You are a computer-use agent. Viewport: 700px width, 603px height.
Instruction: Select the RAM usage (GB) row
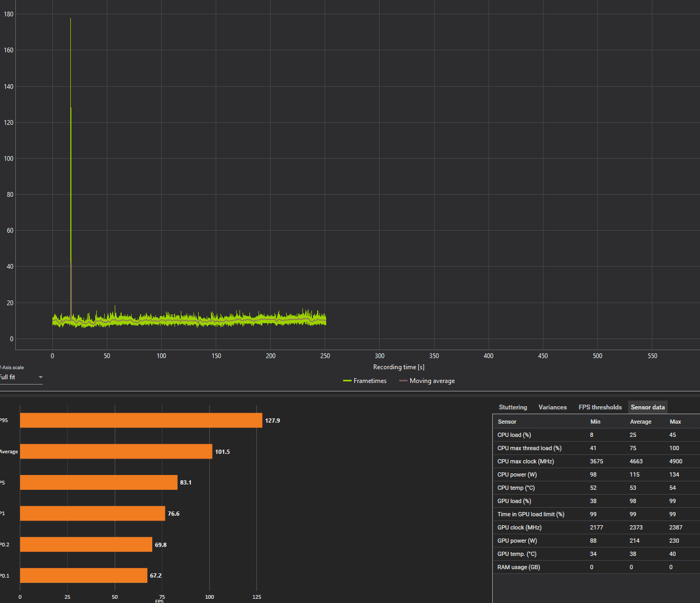tap(596, 567)
